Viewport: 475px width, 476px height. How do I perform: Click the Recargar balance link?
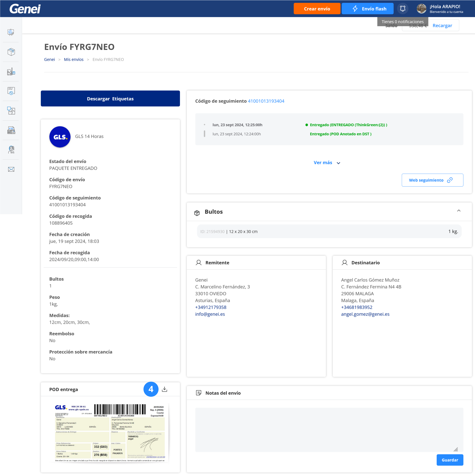tap(442, 25)
